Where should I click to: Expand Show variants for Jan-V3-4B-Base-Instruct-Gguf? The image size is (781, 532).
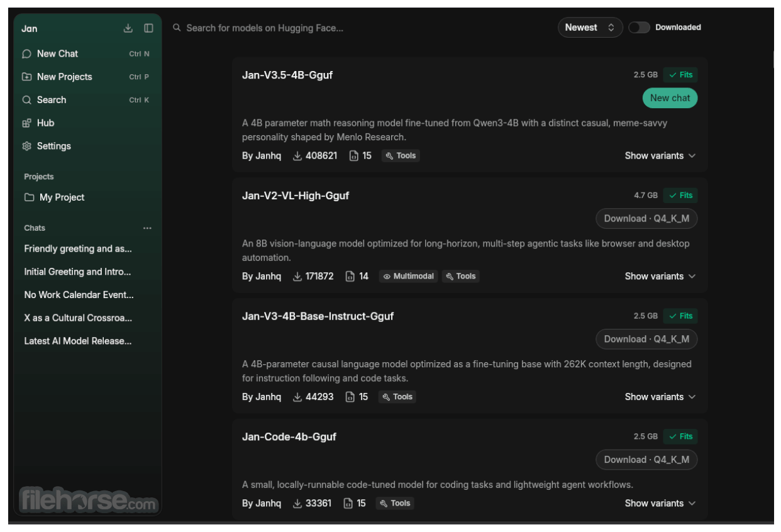(660, 397)
